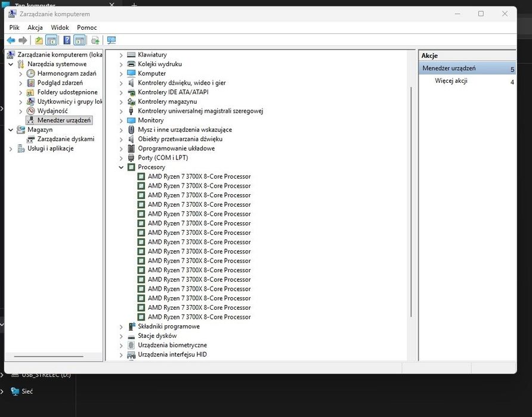Open Help with the question mark icon
Screen dimensions: 532x417
[67, 41]
